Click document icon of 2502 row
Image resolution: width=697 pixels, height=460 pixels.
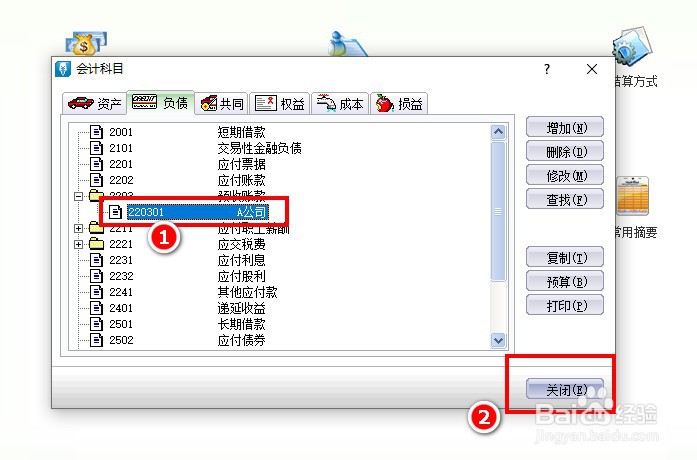pos(96,340)
